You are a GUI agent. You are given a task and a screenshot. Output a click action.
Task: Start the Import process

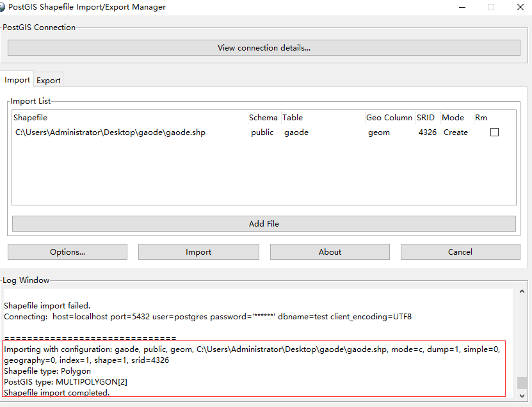[x=198, y=251]
